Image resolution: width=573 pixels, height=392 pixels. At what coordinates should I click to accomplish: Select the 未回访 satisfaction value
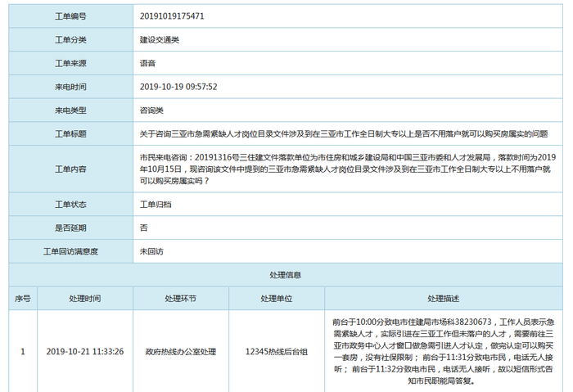[151, 251]
